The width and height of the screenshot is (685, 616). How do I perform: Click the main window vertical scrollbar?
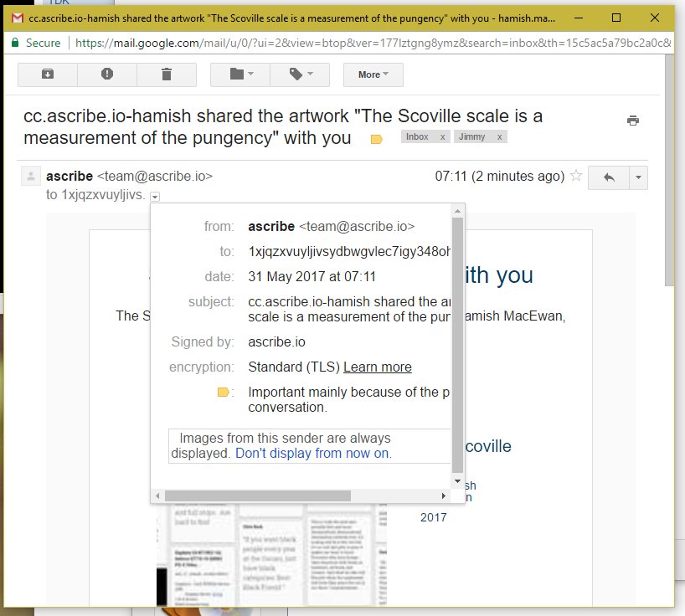(669, 170)
